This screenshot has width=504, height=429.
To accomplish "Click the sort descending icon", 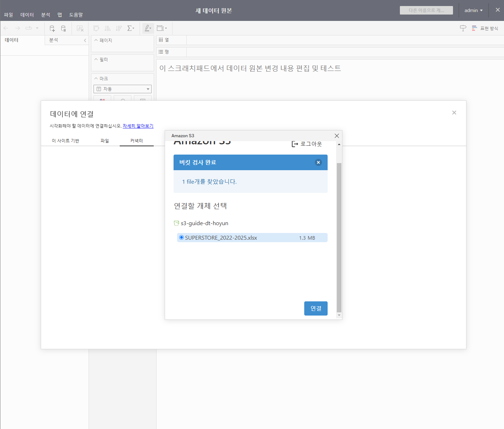I will pos(119,28).
